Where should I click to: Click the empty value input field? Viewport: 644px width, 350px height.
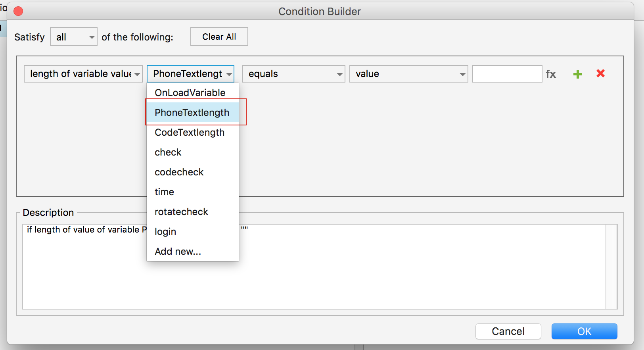coord(507,74)
